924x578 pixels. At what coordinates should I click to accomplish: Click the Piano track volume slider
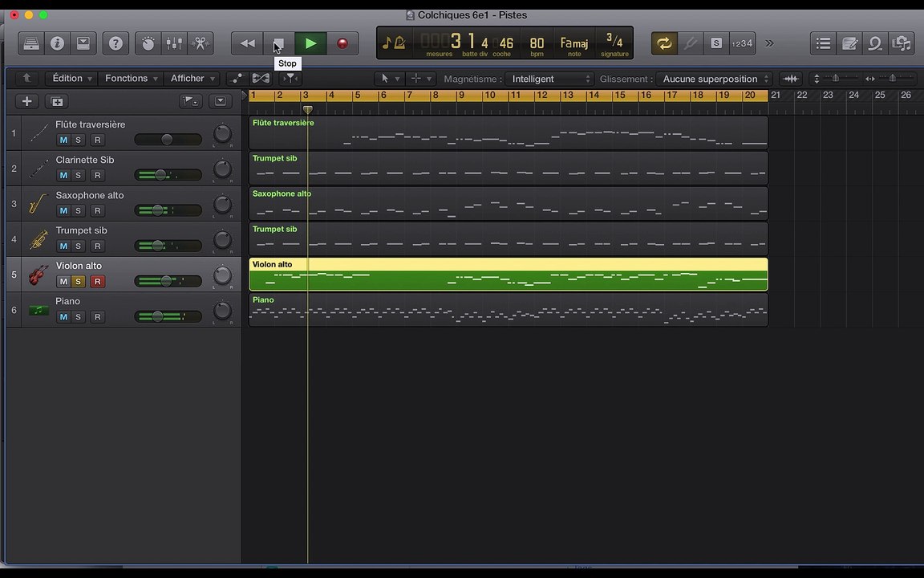point(168,317)
